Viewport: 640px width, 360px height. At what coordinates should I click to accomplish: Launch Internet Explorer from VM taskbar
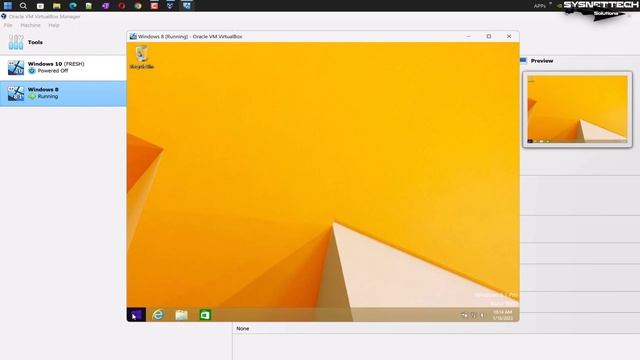(x=158, y=315)
